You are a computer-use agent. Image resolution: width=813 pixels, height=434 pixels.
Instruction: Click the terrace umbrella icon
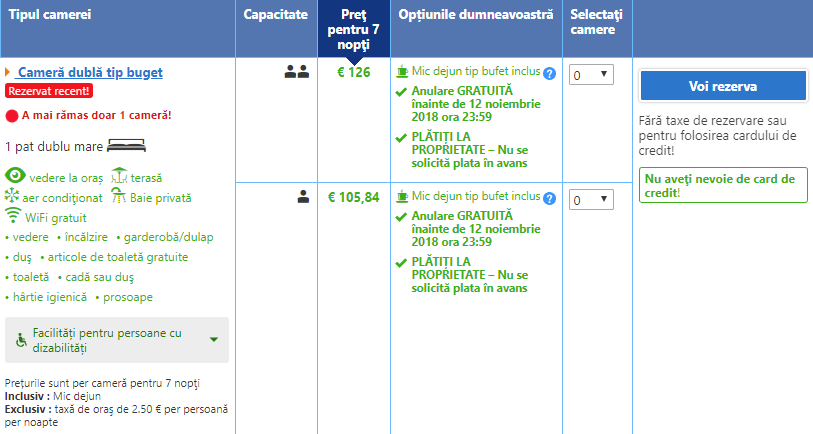click(119, 175)
